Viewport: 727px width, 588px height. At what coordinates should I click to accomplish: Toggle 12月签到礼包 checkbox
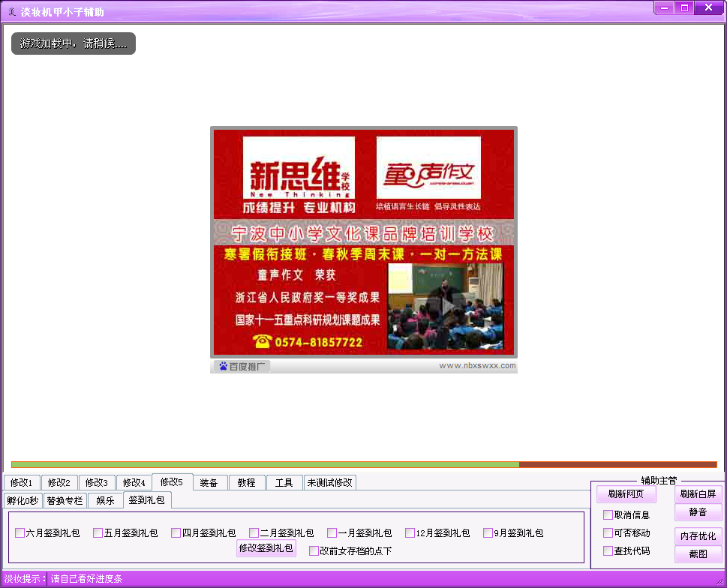click(410, 533)
